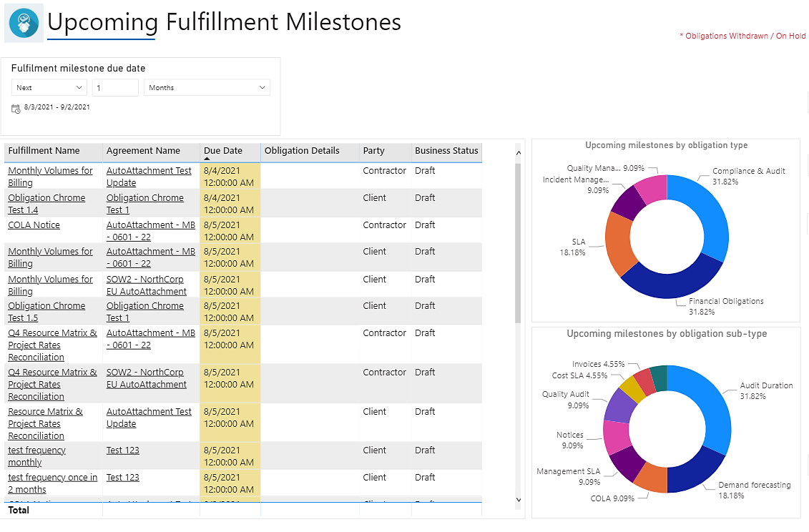Open the 'Test 123' agreement link
Viewport: 809px width, 532px height.
click(122, 450)
